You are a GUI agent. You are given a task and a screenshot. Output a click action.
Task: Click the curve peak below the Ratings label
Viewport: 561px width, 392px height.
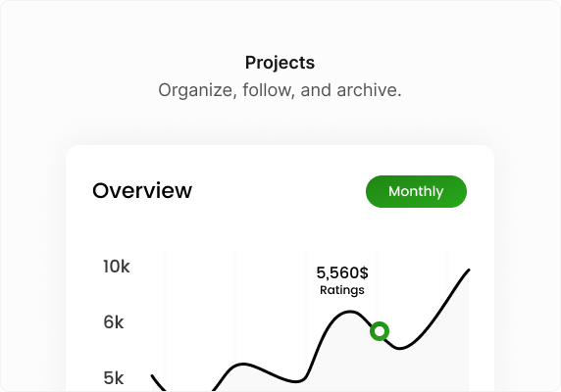[349, 312]
